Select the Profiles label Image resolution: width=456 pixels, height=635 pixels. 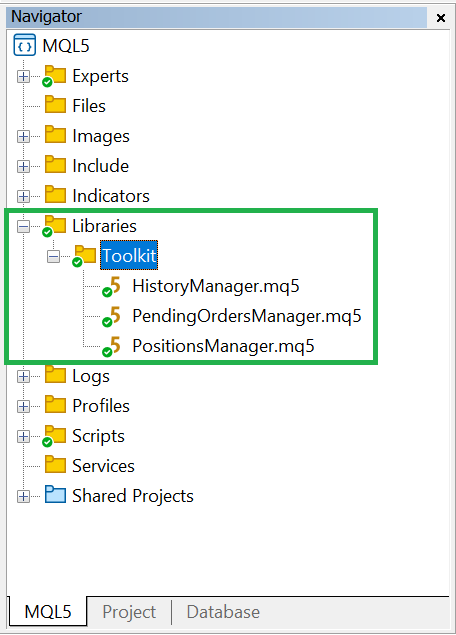pos(101,405)
